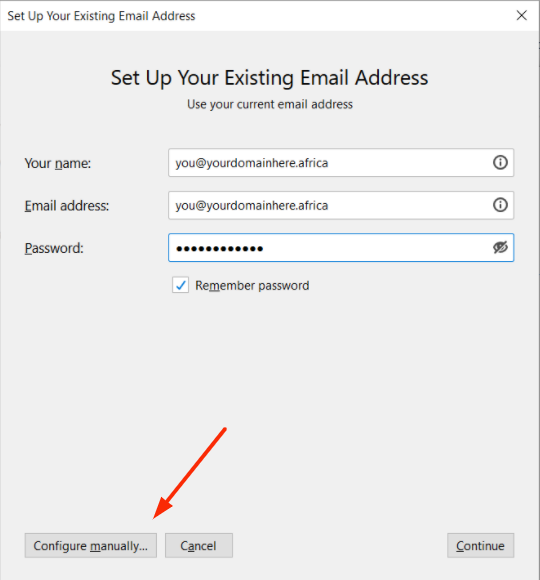Viewport: 540px width, 580px height.
Task: Click the Your name label
Action: [x=58, y=163]
